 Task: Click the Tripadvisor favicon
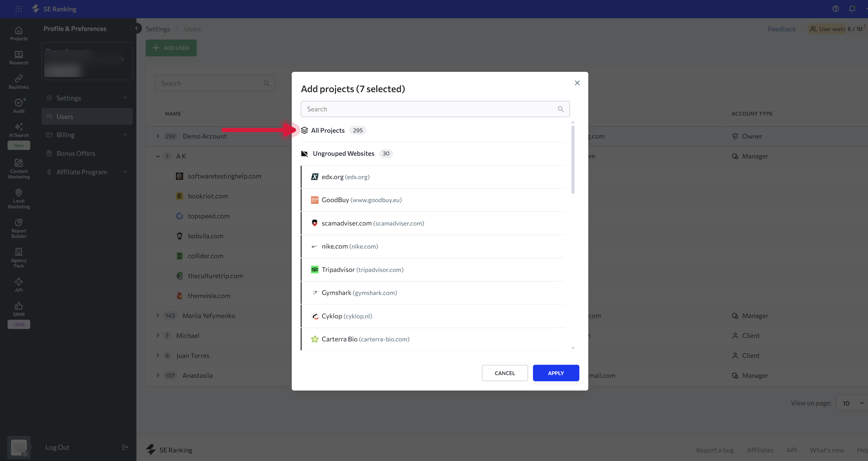click(314, 270)
